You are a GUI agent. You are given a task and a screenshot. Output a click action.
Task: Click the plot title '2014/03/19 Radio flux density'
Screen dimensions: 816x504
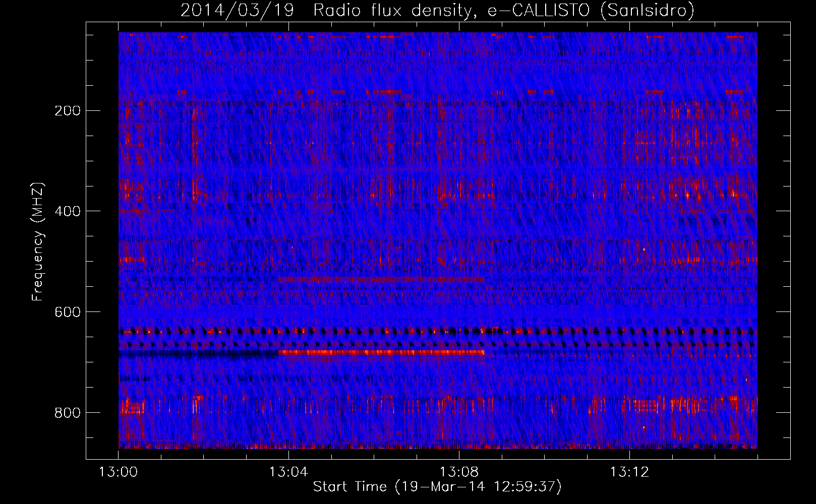click(x=327, y=11)
